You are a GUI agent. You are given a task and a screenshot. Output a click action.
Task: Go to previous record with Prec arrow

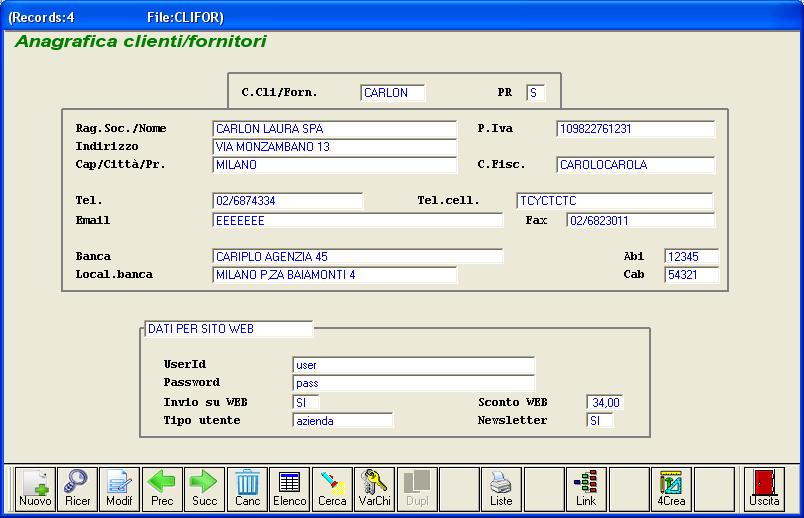162,488
